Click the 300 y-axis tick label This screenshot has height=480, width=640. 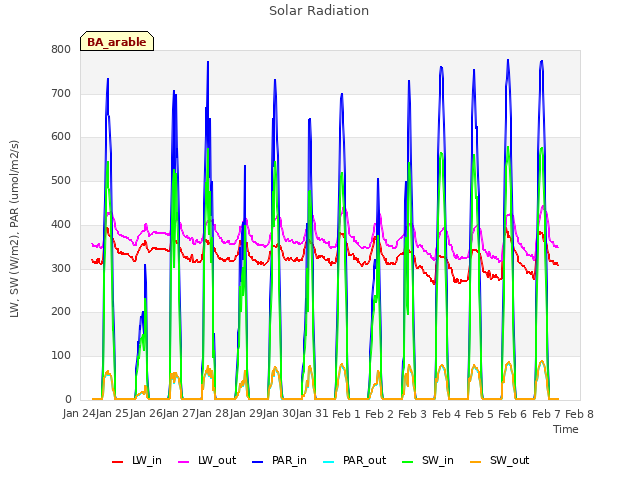pyautogui.click(x=61, y=269)
